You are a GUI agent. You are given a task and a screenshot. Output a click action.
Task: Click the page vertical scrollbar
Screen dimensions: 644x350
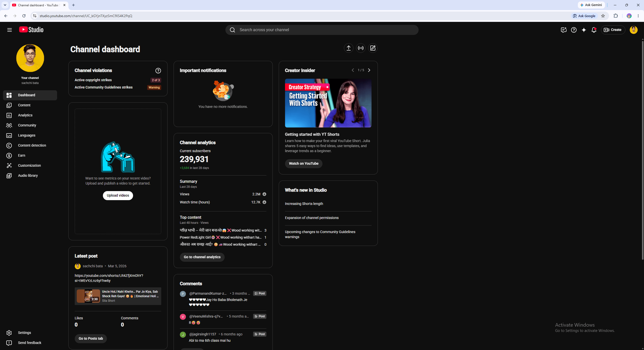(642, 151)
